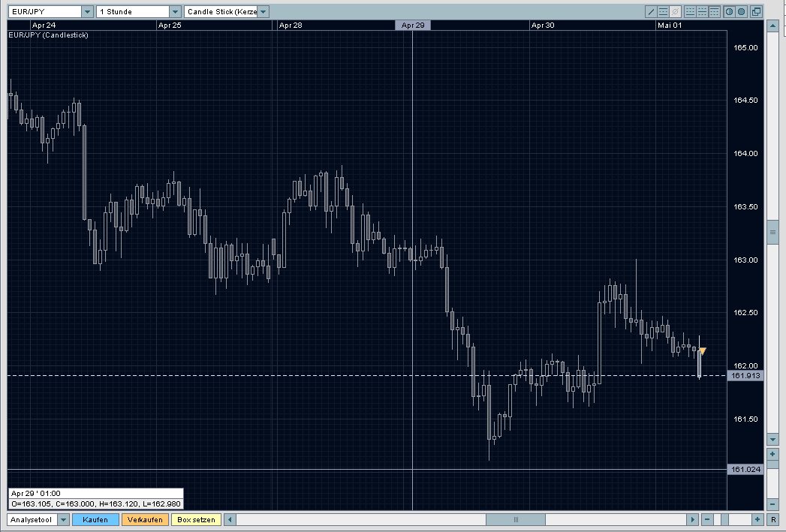Click the 163.50 price axis value

(x=745, y=206)
